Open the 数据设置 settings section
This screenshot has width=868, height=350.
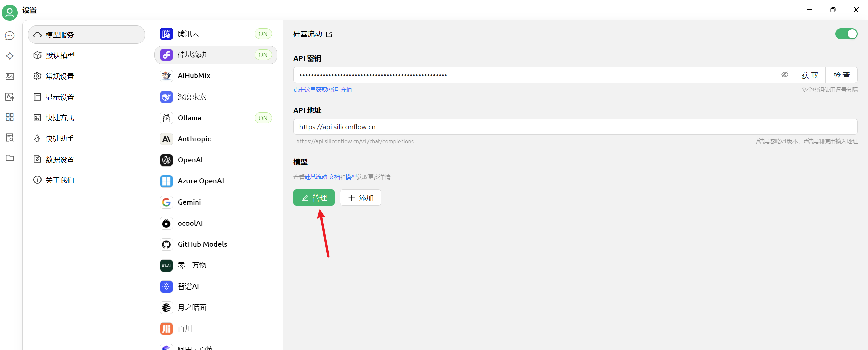point(86,159)
